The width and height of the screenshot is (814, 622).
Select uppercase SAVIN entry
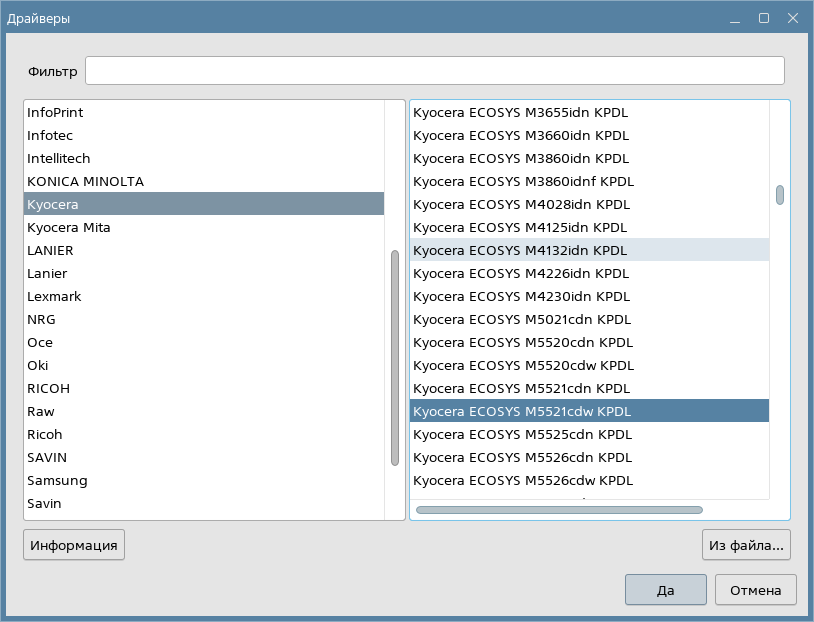[x=204, y=457]
